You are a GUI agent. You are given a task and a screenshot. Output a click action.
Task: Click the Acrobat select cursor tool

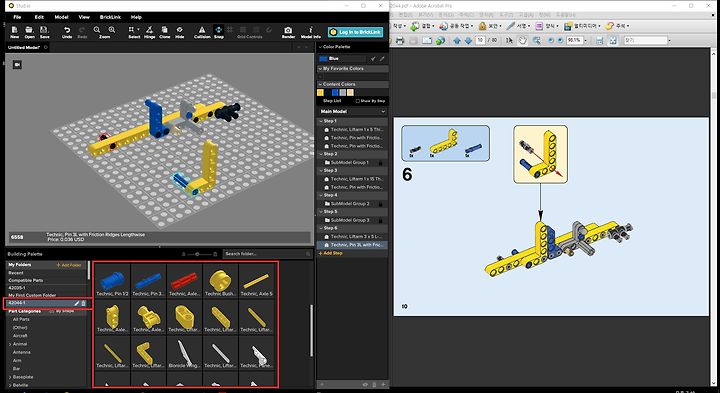pyautogui.click(x=509, y=40)
